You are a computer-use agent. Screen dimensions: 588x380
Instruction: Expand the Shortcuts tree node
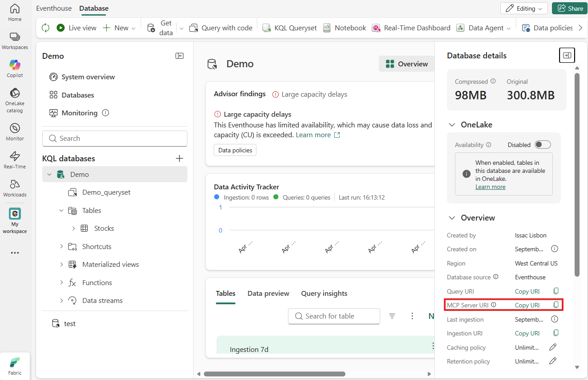click(x=61, y=247)
